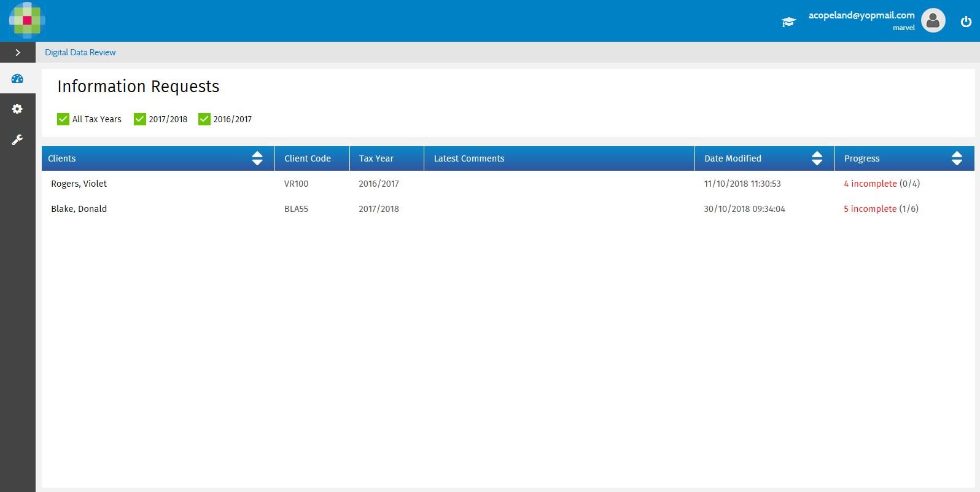Uncheck the 2017/2018 tax year filter
Viewport: 980px width, 492px height.
coord(140,119)
